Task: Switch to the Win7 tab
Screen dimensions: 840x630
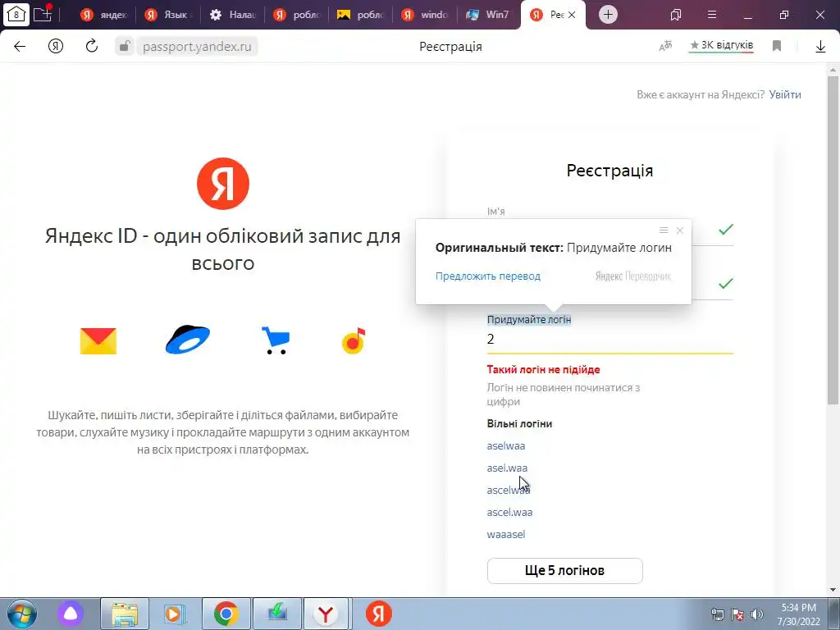Action: point(489,15)
